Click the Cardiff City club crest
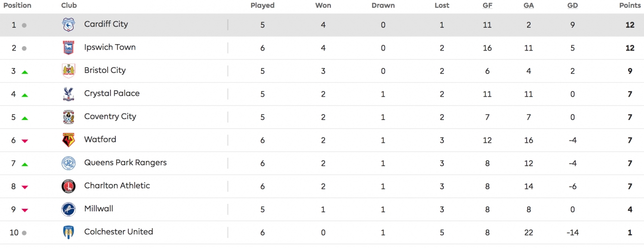 (x=68, y=25)
